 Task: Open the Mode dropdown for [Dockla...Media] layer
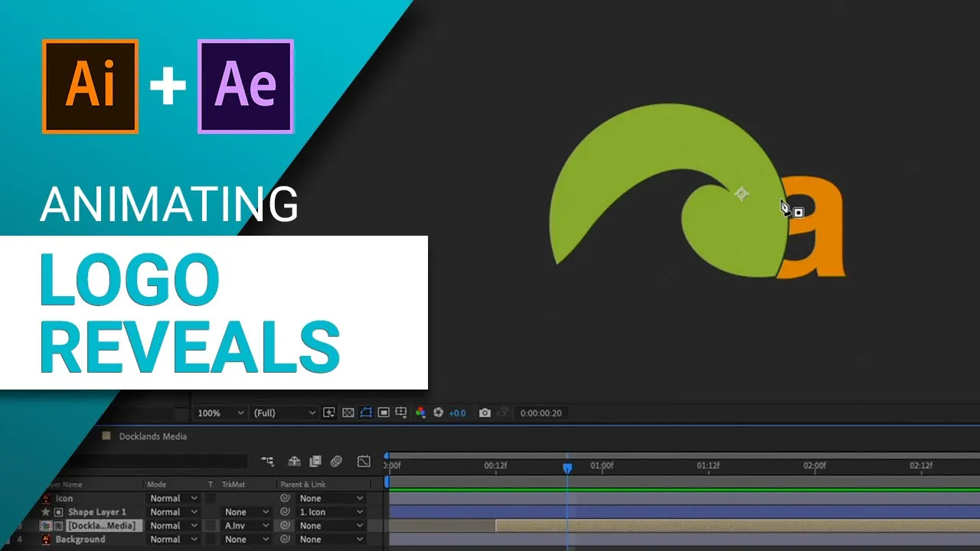(x=174, y=526)
